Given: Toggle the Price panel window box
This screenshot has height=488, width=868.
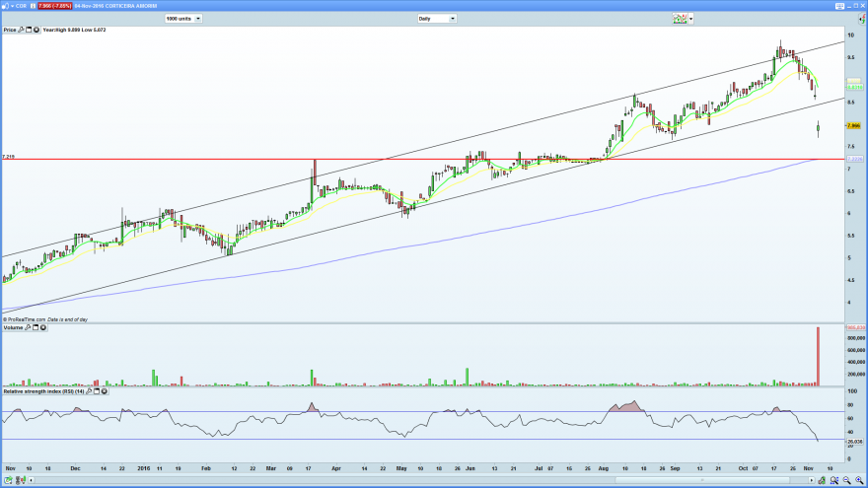Looking at the screenshot, I should coord(29,30).
